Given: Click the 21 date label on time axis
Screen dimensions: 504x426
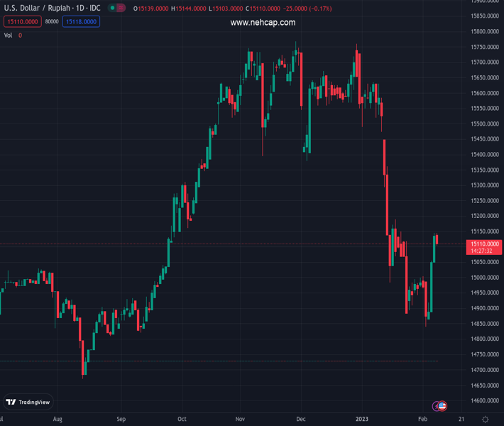Looking at the screenshot, I should pos(461,419).
